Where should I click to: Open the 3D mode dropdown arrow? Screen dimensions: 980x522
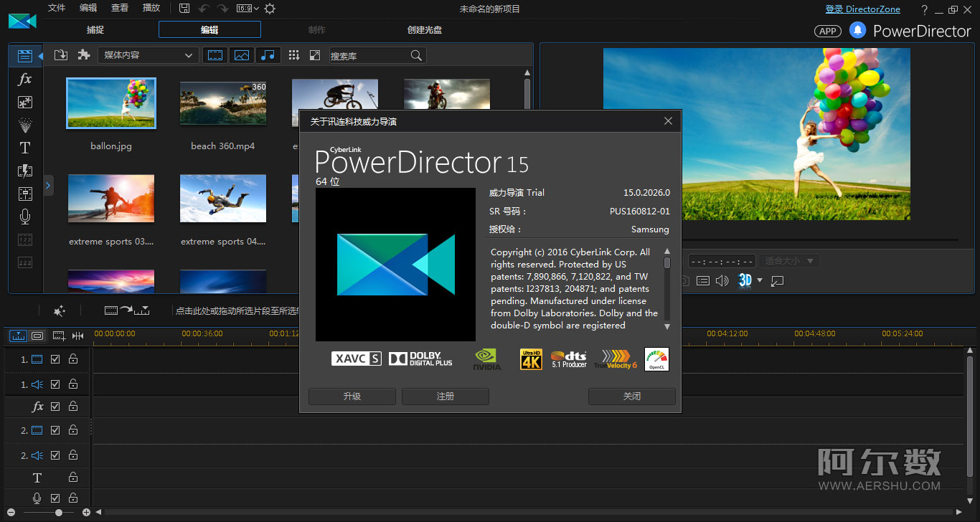[760, 280]
